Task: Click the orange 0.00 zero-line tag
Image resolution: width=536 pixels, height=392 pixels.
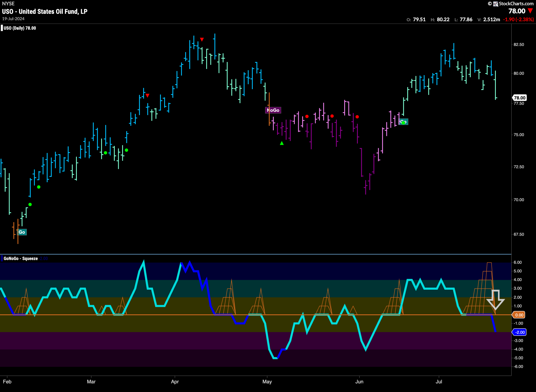Action: pos(519,315)
